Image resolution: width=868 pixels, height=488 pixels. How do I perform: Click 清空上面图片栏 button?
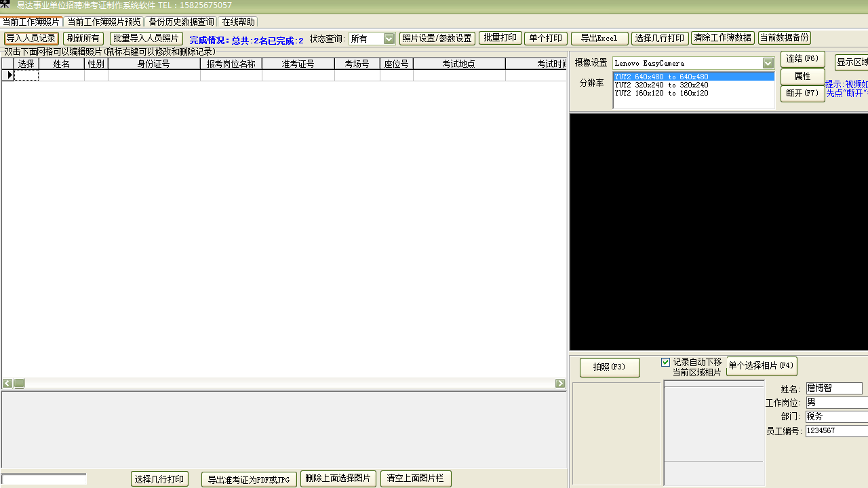416,479
